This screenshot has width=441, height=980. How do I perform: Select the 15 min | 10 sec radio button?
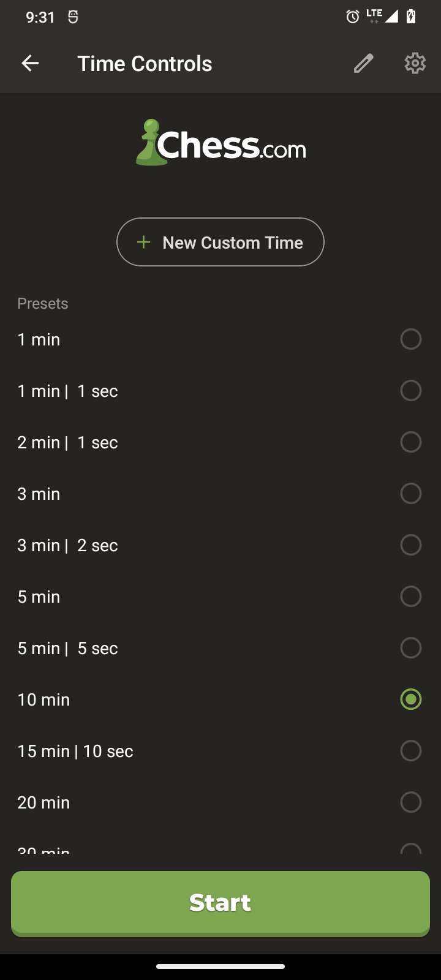click(410, 750)
